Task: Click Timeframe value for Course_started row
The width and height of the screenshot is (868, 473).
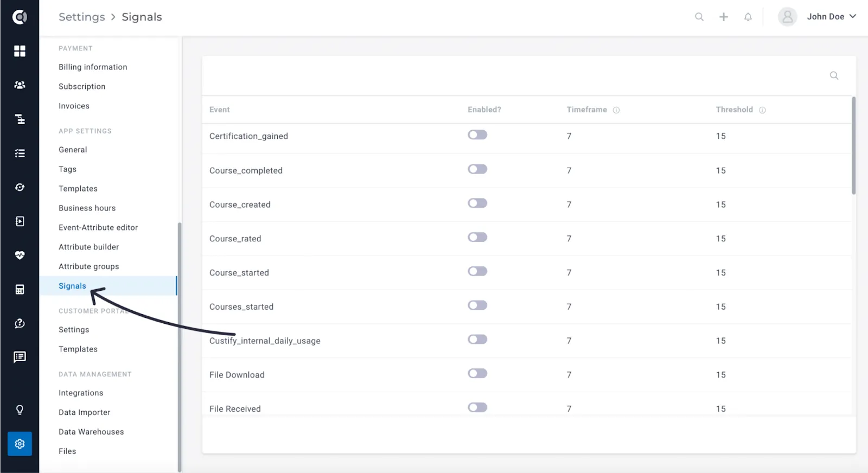Action: 569,273
